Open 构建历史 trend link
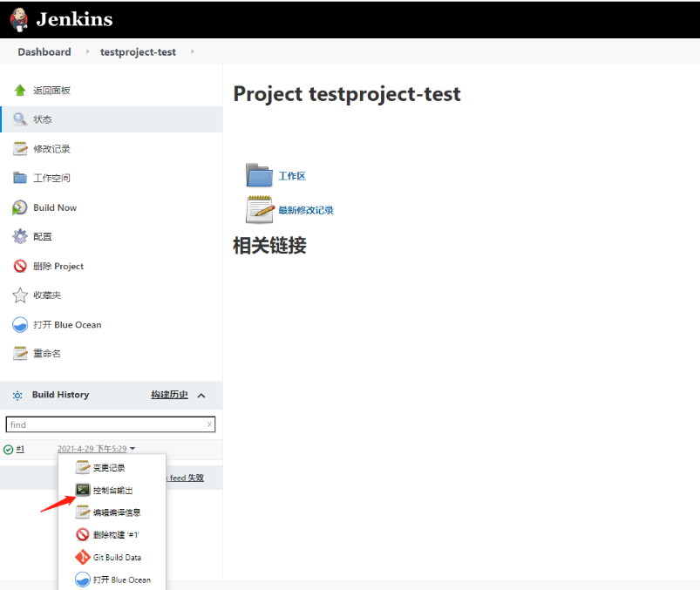700x590 pixels. tap(169, 395)
